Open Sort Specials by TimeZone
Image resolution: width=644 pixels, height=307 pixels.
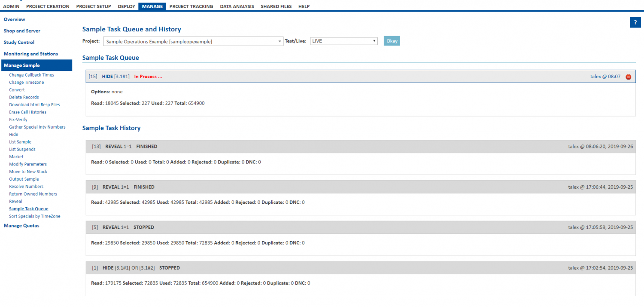click(x=34, y=216)
